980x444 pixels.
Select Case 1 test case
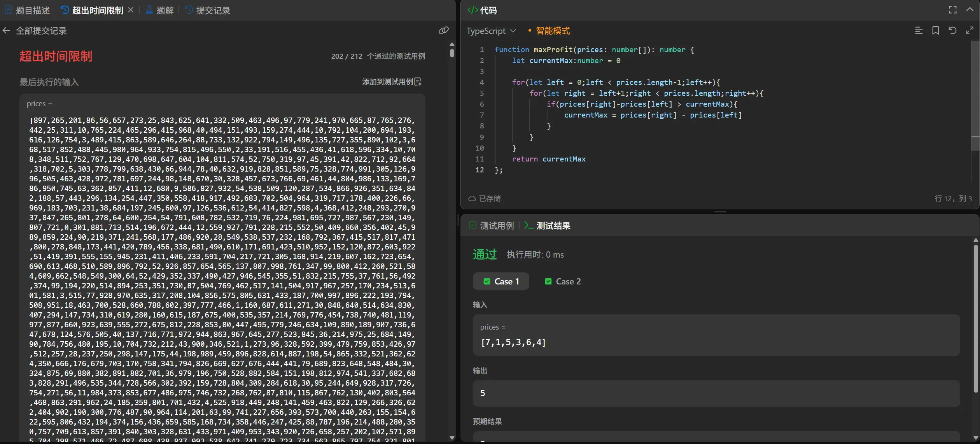pos(501,281)
